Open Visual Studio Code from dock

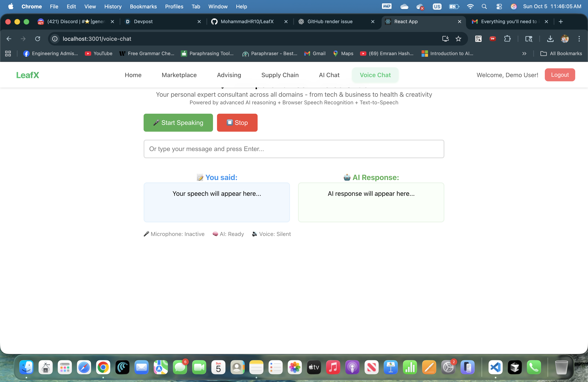pos(495,367)
